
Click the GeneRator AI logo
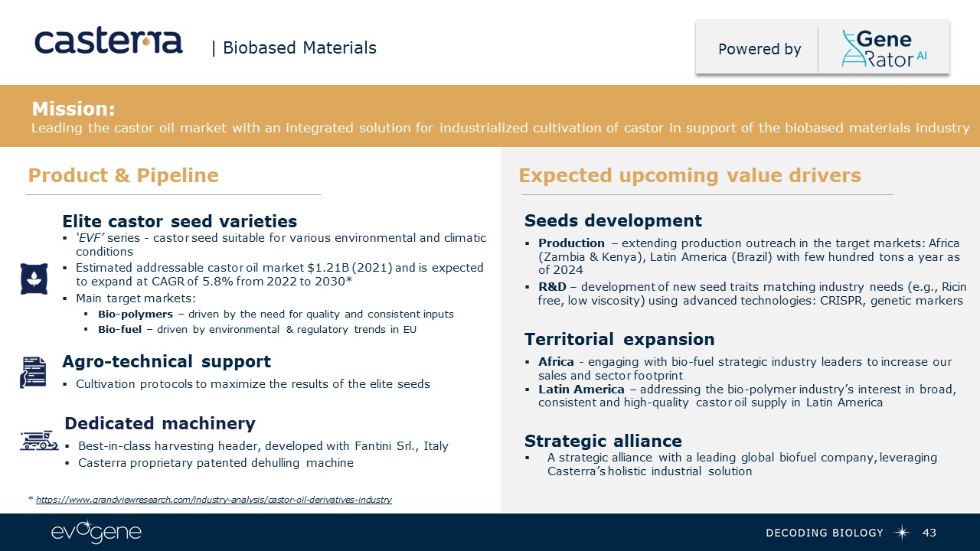pyautogui.click(x=884, y=48)
